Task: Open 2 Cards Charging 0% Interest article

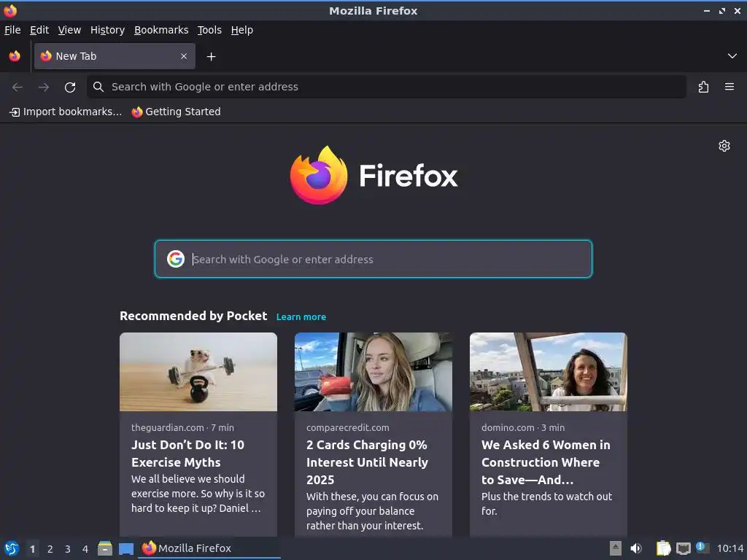Action: (x=368, y=462)
